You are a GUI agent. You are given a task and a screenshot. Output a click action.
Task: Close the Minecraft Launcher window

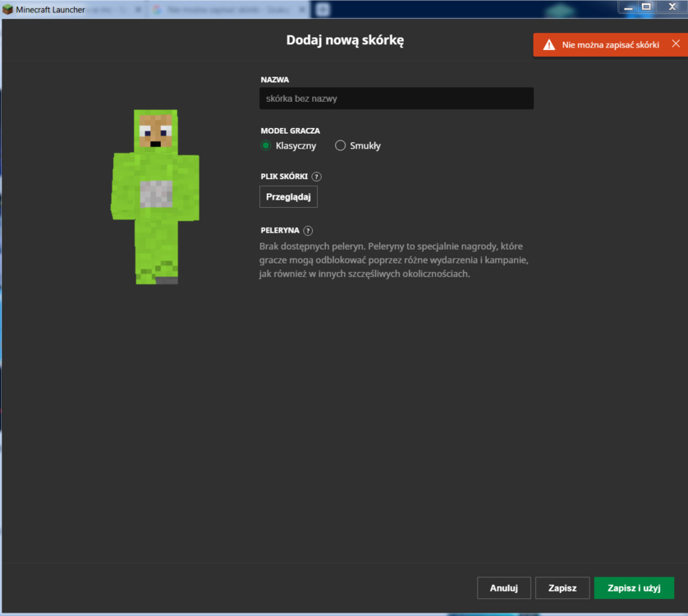672,7
